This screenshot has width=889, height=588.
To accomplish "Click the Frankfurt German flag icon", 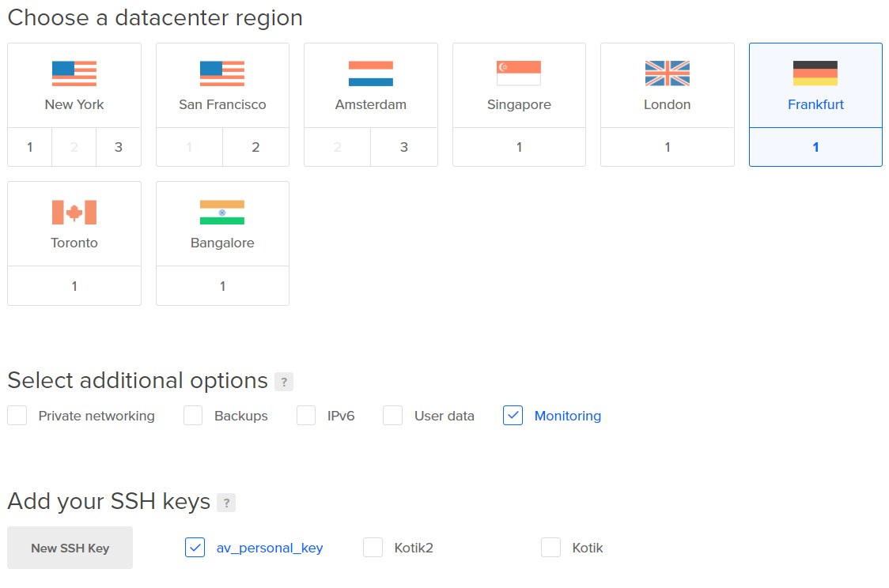I will tap(815, 73).
